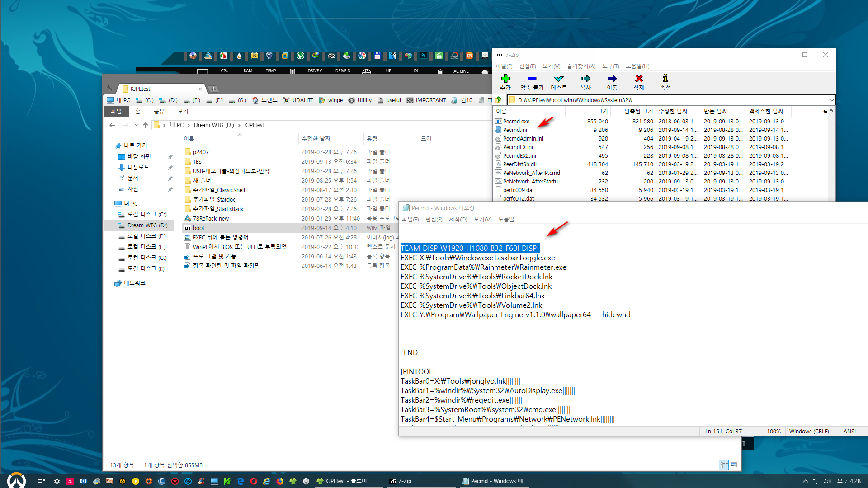Expand breadcrumb chevron after 내 PC
The image size is (868, 488).
(x=189, y=125)
